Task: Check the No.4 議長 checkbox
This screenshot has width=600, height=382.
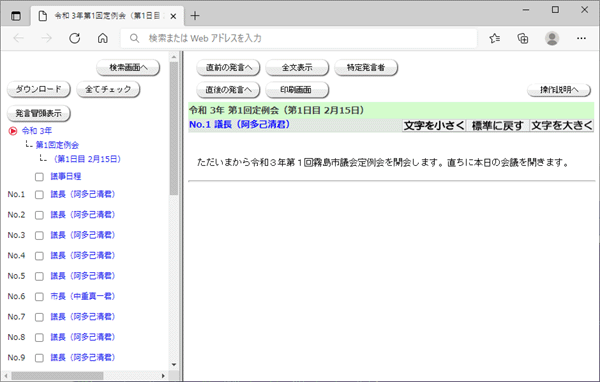Action: point(39,256)
